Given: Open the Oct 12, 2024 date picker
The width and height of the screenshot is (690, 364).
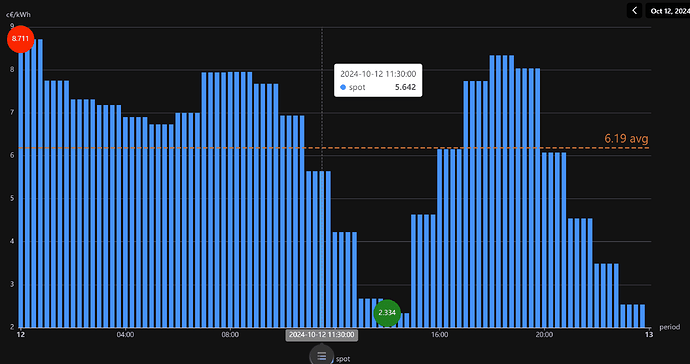Looking at the screenshot, I should 668,11.
